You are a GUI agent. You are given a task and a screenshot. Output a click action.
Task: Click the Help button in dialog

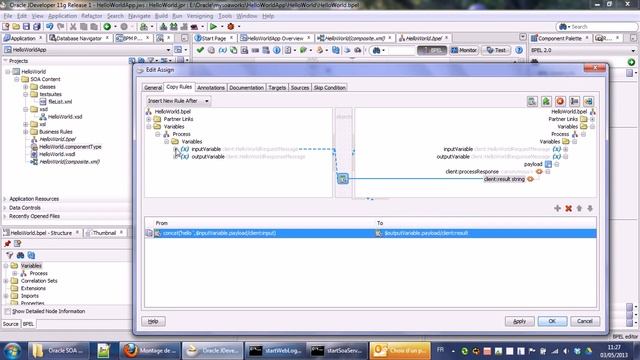(153, 321)
